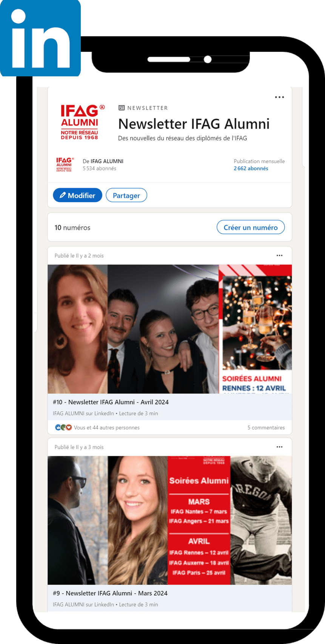Open the 5 commentaires link
Screen dimensions: 325x644
tap(266, 427)
